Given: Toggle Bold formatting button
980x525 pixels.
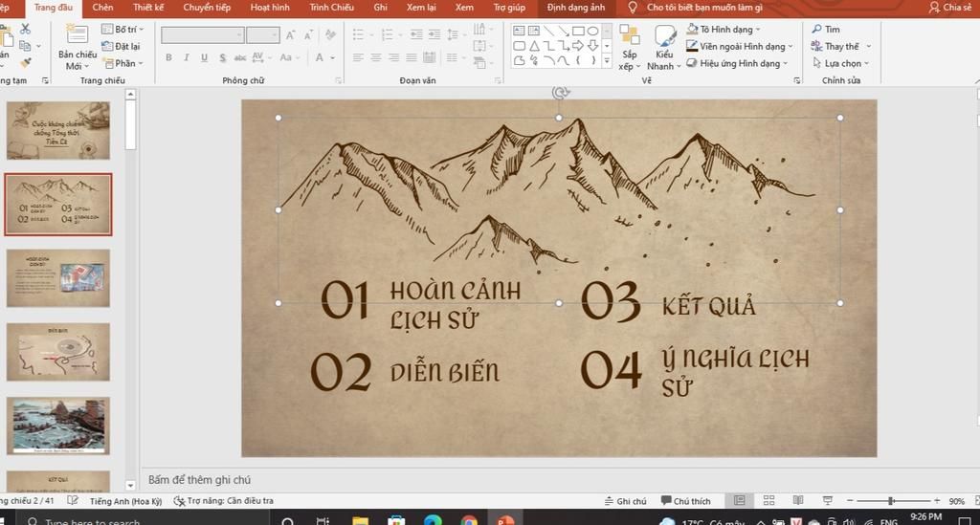Looking at the screenshot, I should tap(168, 57).
